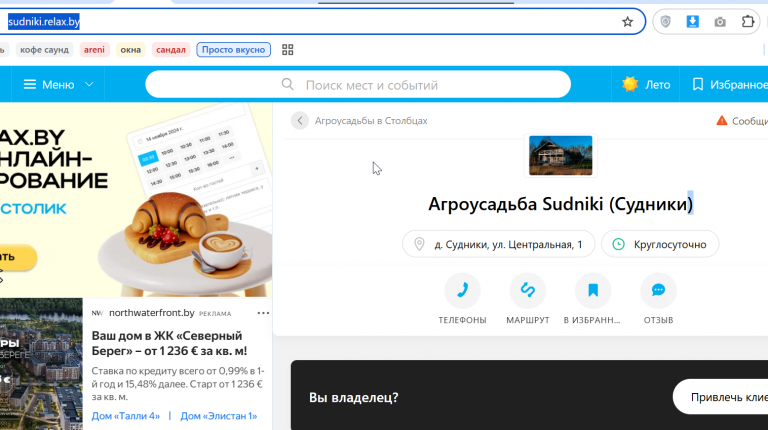768x430 pixels.
Task: Open the browser extensions puzzle icon
Action: click(x=747, y=22)
